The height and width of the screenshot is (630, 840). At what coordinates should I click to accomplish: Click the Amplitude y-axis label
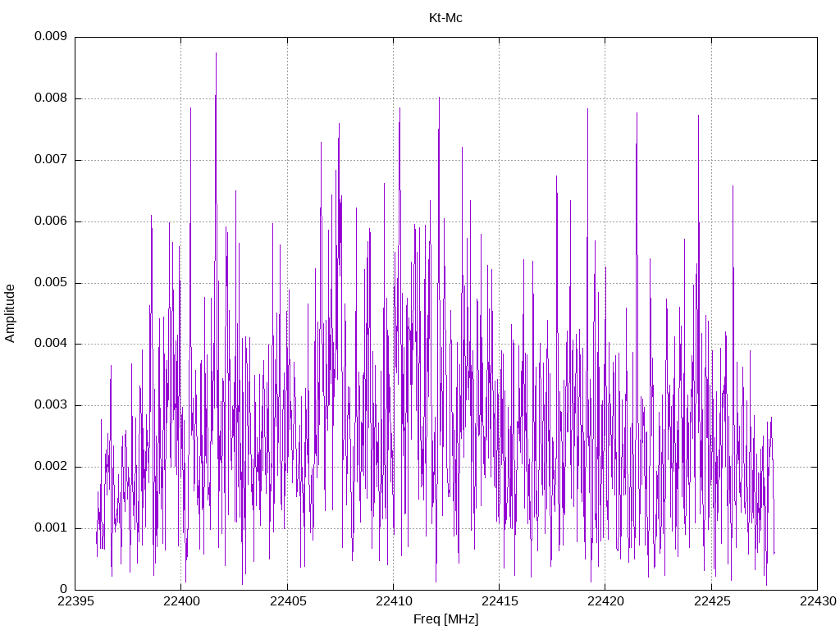click(10, 313)
